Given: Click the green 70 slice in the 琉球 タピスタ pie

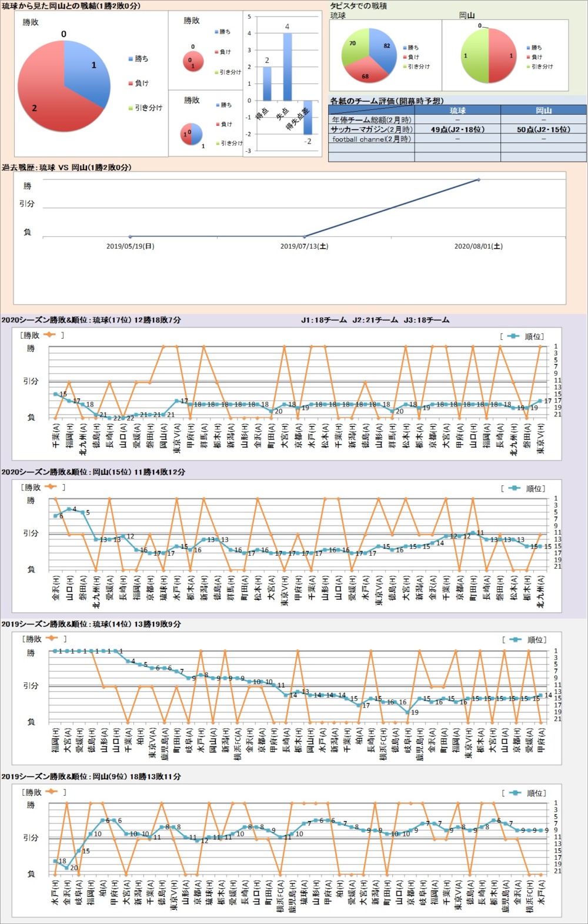Looking at the screenshot, I should 355,47.
